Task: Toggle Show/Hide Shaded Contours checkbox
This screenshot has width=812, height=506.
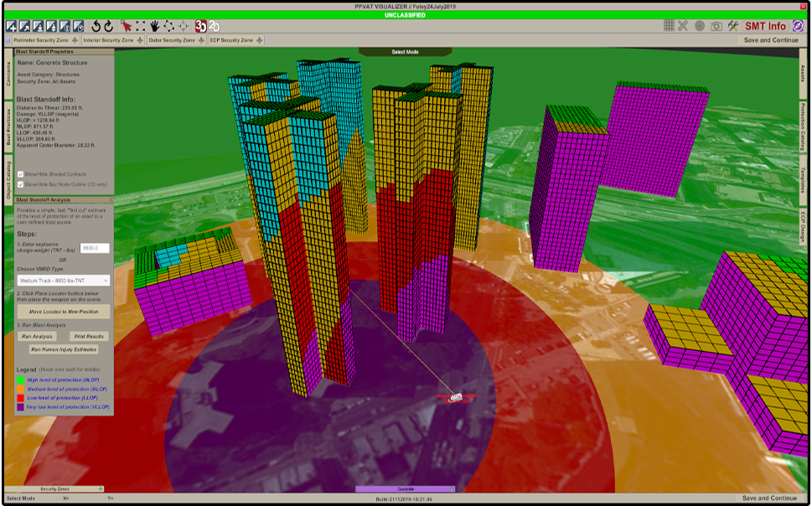Action: [20, 174]
